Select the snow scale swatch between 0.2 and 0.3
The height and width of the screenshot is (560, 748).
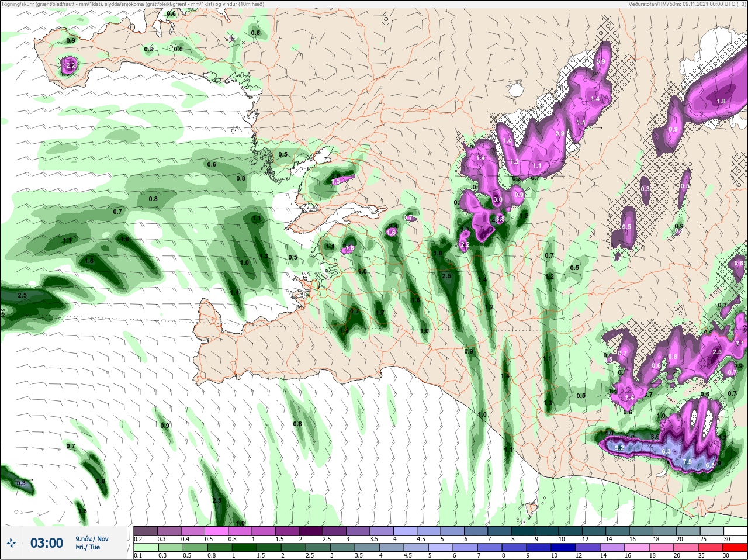pyautogui.click(x=146, y=531)
